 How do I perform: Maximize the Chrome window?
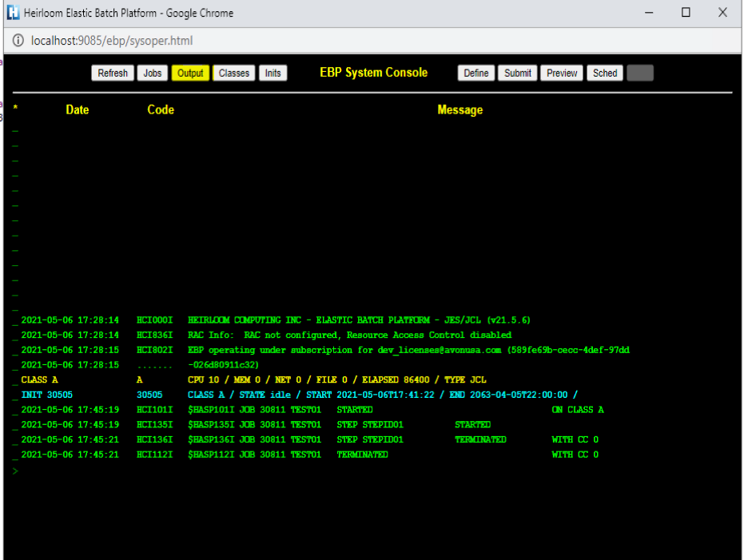(x=686, y=12)
